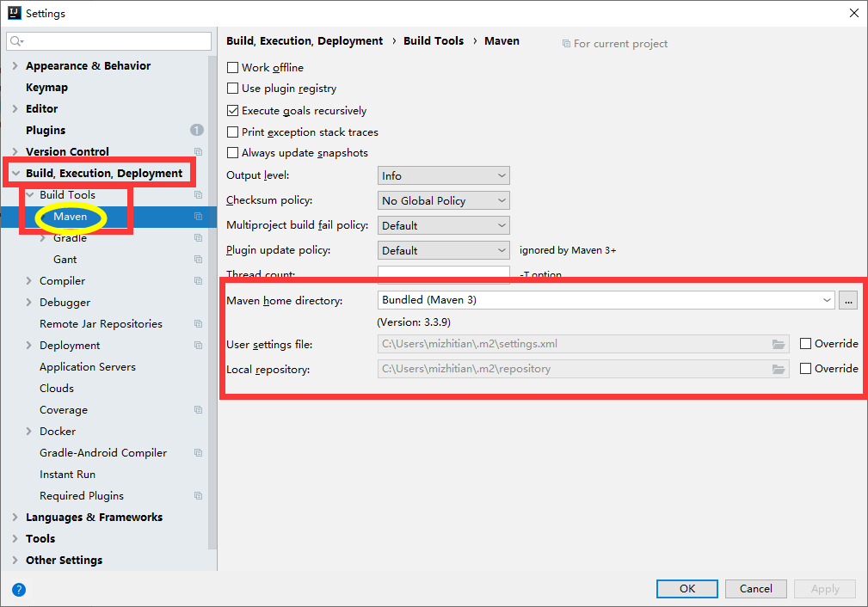Click the browse (...) button for Maven home

click(x=848, y=300)
